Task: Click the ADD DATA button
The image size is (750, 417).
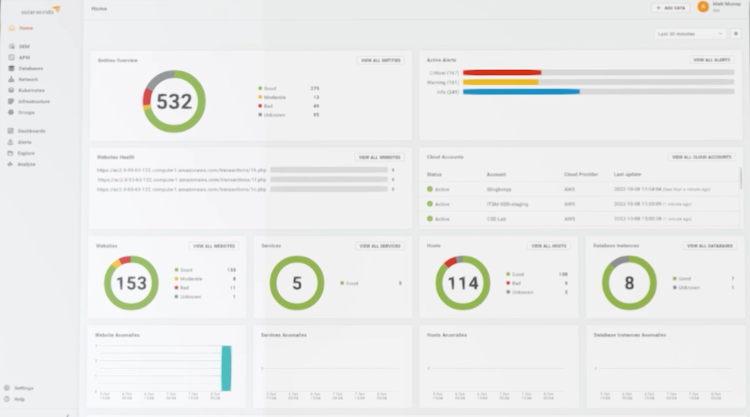Action: click(x=671, y=8)
